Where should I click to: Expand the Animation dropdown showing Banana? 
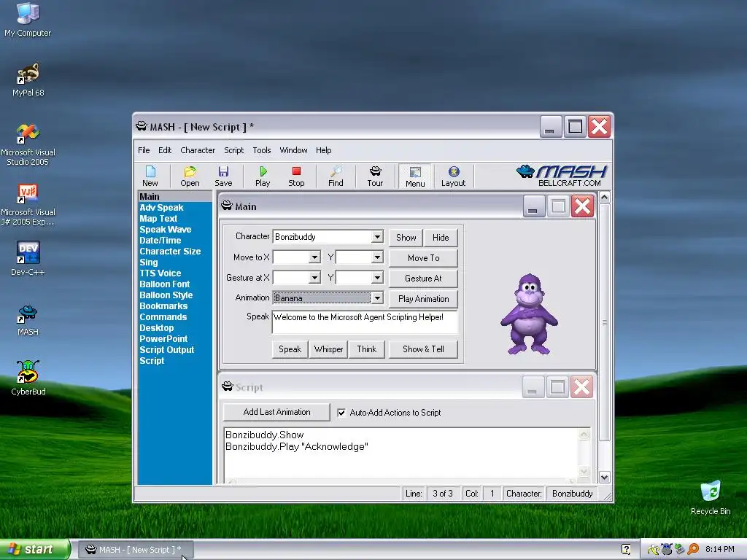tap(377, 298)
